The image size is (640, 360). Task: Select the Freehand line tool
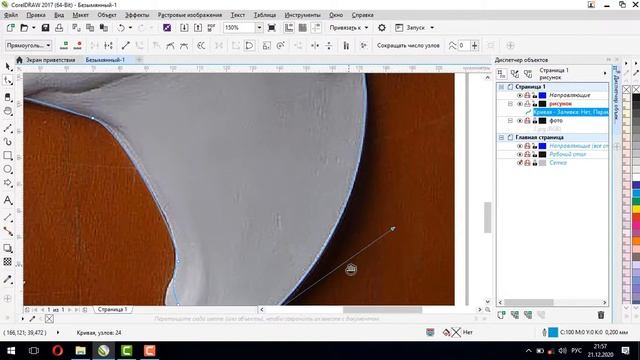(x=8, y=128)
